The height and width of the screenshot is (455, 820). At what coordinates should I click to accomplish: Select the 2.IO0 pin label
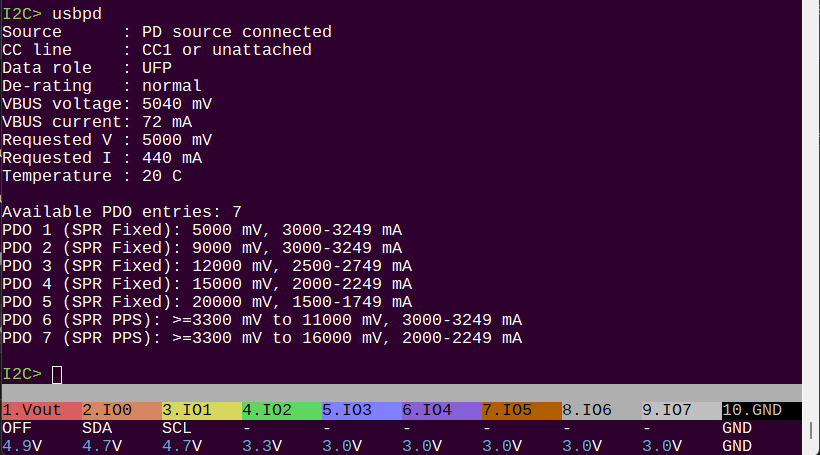[107, 410]
